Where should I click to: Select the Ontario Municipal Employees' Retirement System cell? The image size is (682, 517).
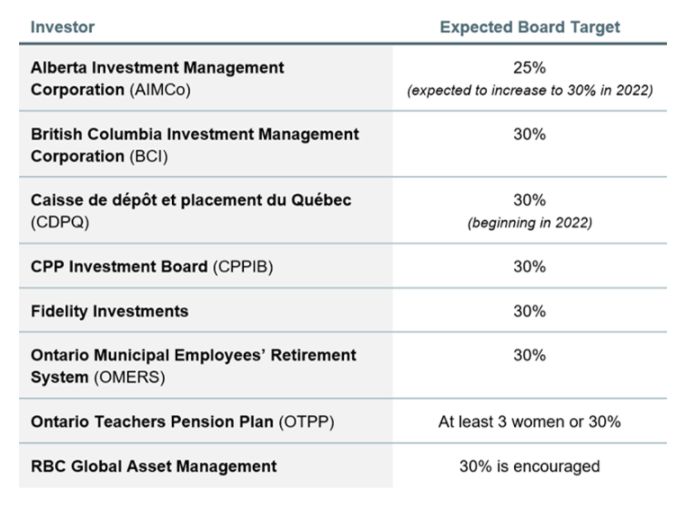(x=193, y=366)
